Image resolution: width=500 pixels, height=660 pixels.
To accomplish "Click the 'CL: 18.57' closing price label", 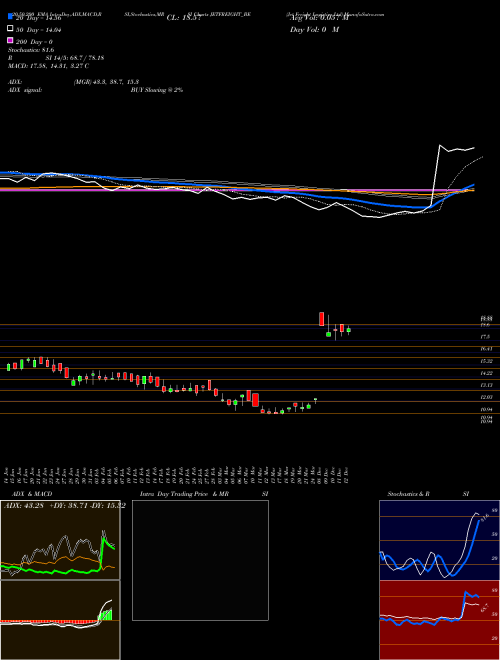I will (x=184, y=18).
